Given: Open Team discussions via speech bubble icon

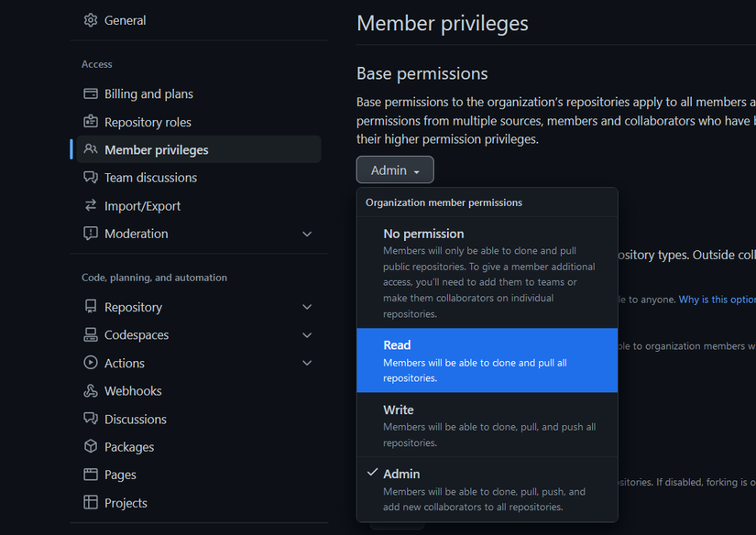Looking at the screenshot, I should (x=90, y=177).
